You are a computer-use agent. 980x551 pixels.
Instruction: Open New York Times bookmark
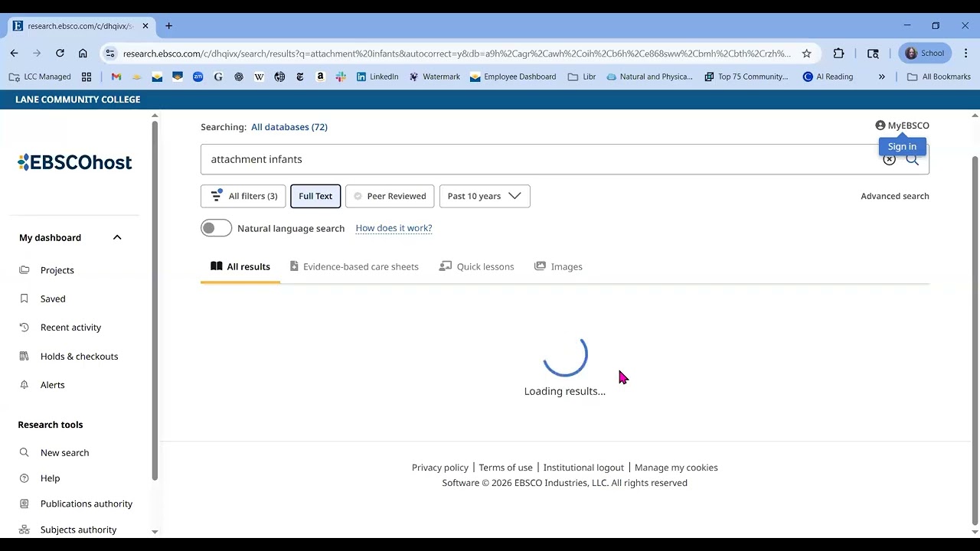click(x=299, y=77)
